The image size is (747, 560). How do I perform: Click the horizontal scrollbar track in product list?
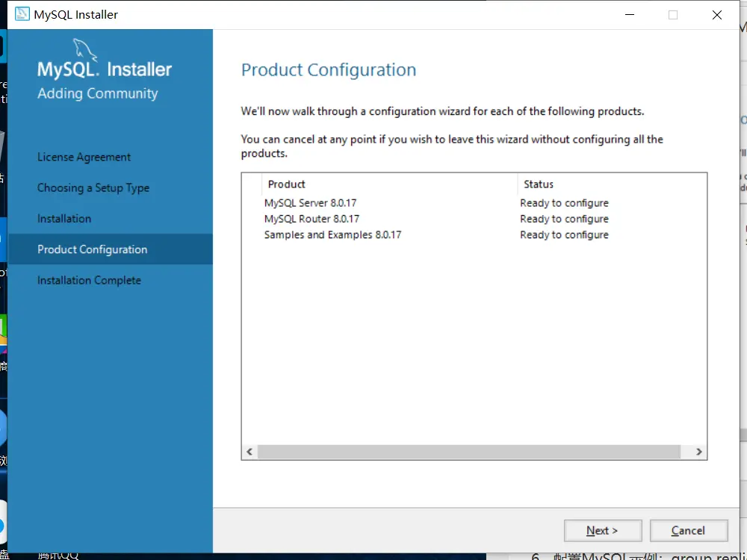point(469,452)
